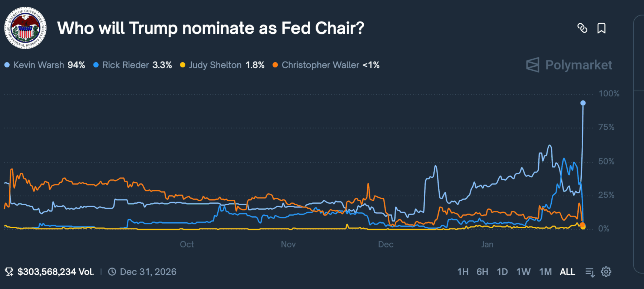This screenshot has height=289, width=644.
Task: Open chart settings gear icon
Action: coord(606,272)
